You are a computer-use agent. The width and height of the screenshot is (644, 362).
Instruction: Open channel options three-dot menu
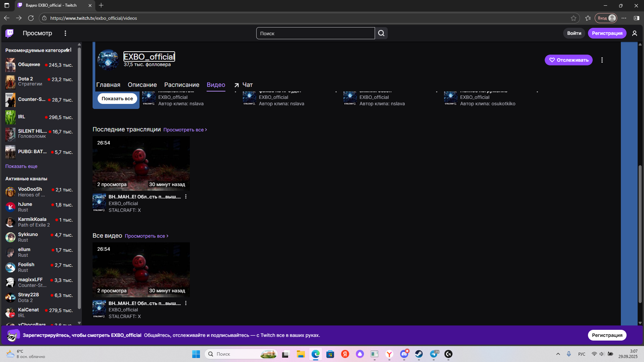click(602, 60)
